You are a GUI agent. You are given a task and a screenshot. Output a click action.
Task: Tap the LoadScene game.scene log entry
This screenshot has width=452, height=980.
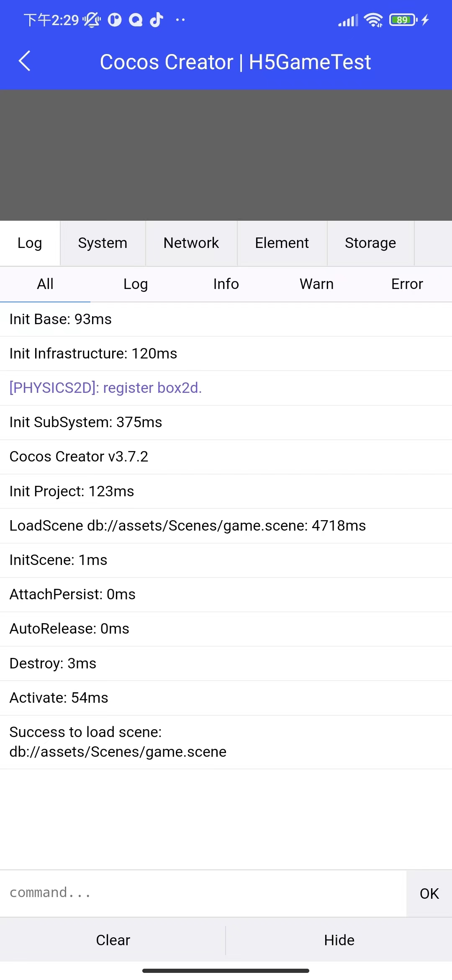187,526
